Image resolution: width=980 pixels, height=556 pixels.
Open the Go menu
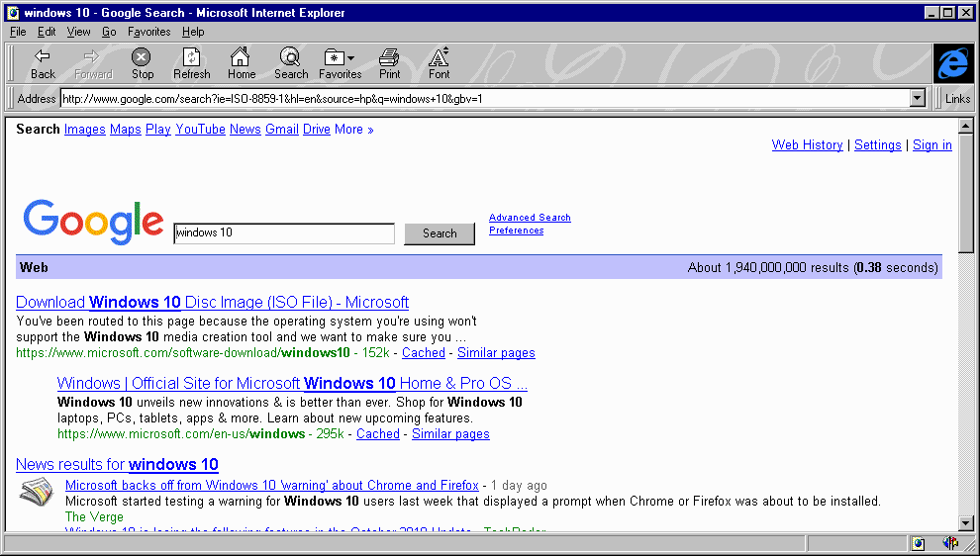(109, 32)
